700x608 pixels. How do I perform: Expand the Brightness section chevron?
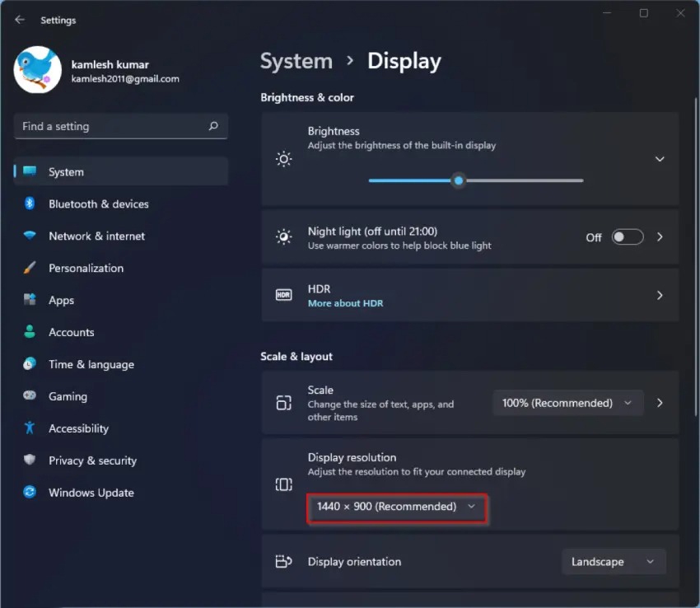pos(659,158)
